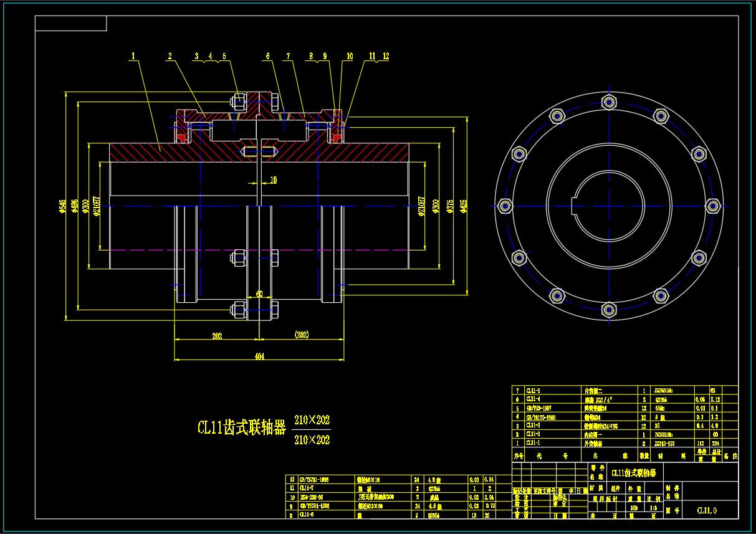The image size is (756, 534).
Task: Select part code CL11-5 in parts list
Action: tap(534, 389)
